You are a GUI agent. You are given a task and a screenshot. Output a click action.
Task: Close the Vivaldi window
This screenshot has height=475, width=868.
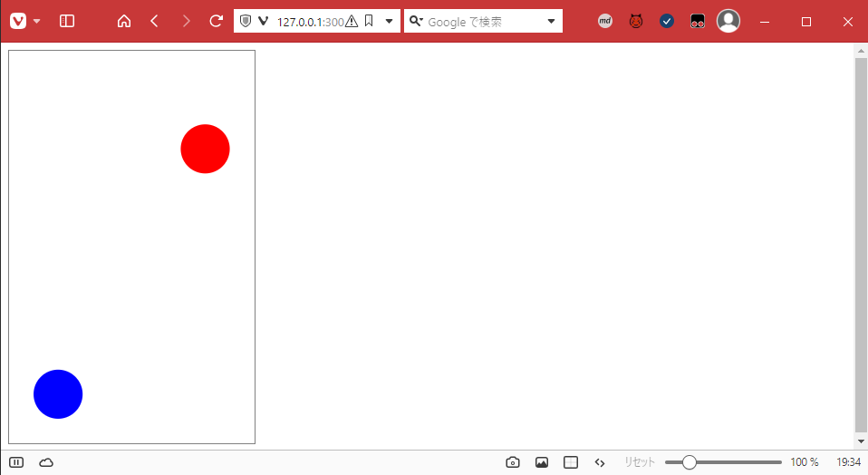(847, 22)
